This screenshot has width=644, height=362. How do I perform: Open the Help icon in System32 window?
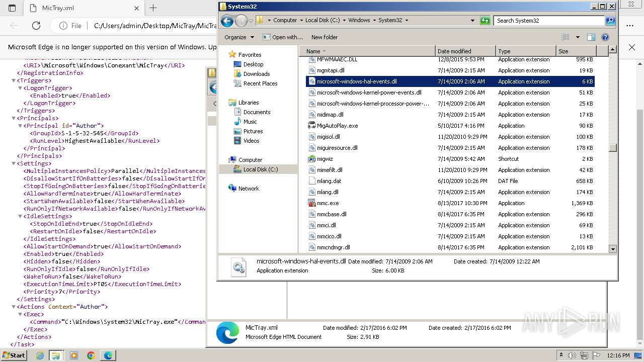click(605, 37)
